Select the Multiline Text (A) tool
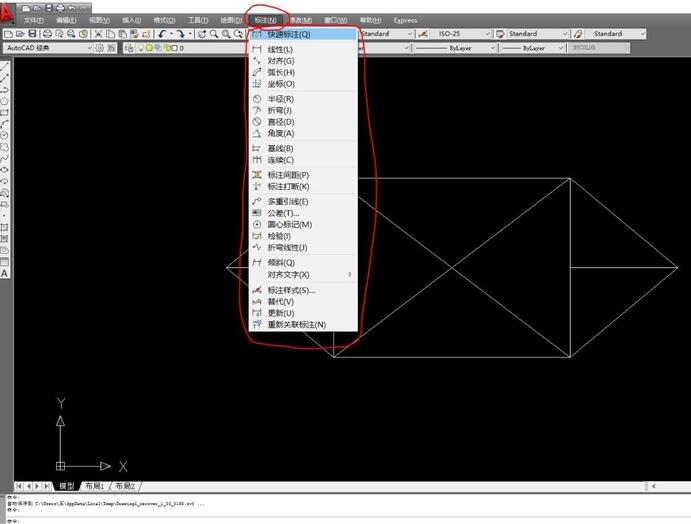Viewport: 691px width, 524px height. (x=4, y=273)
